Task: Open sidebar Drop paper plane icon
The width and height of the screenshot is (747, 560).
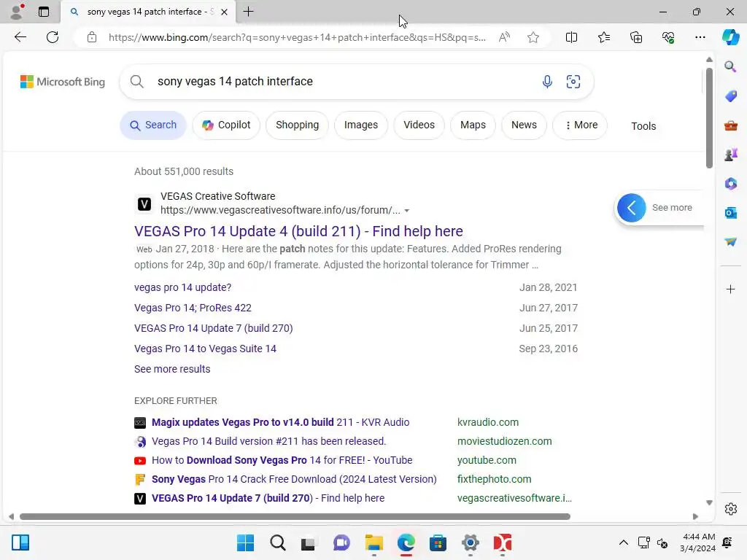Action: [x=730, y=242]
